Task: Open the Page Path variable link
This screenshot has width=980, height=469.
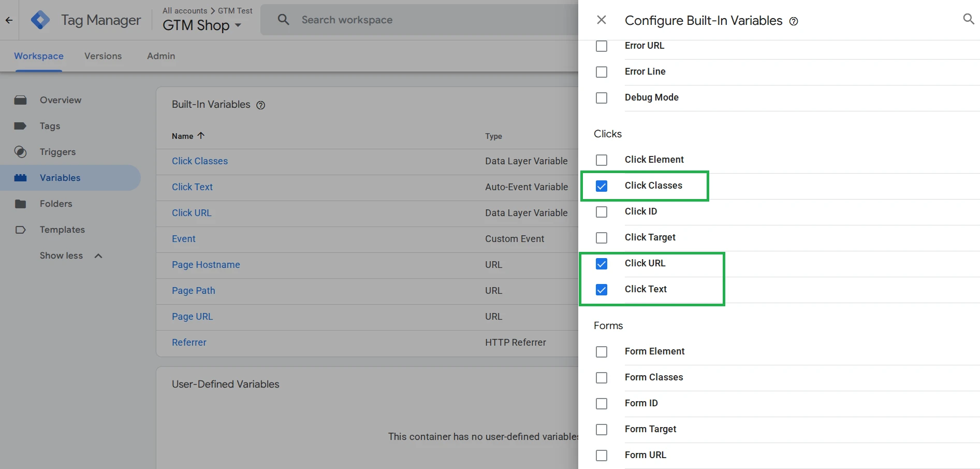Action: click(x=194, y=291)
